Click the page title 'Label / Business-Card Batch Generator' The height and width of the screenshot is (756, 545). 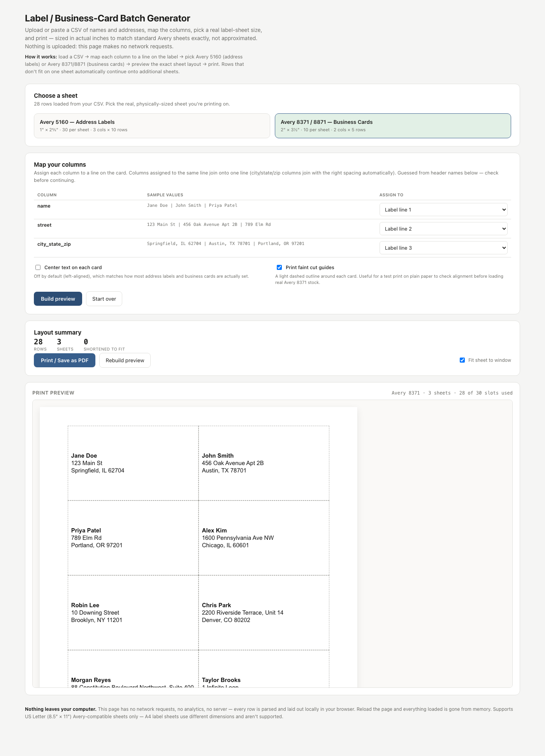click(x=107, y=18)
